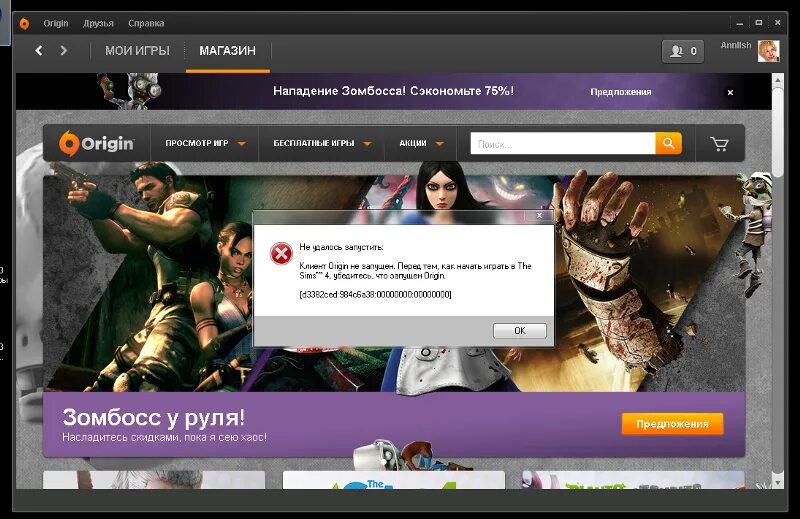
Task: Open the friends counter button
Action: point(683,51)
